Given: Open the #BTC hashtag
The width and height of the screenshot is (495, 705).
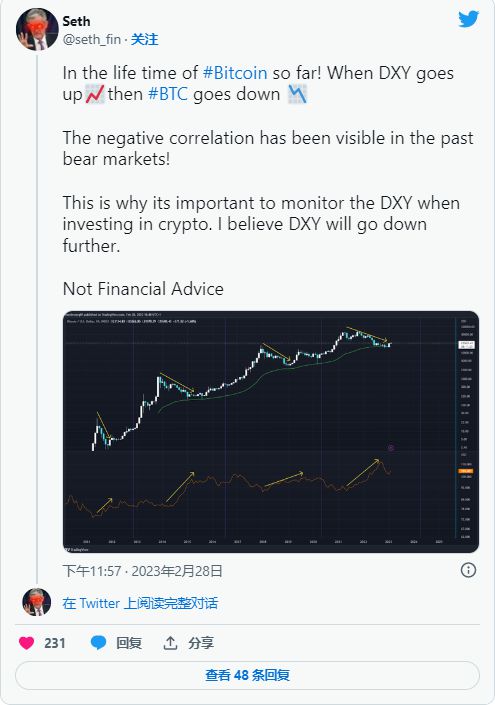Looking at the screenshot, I should pyautogui.click(x=168, y=94).
